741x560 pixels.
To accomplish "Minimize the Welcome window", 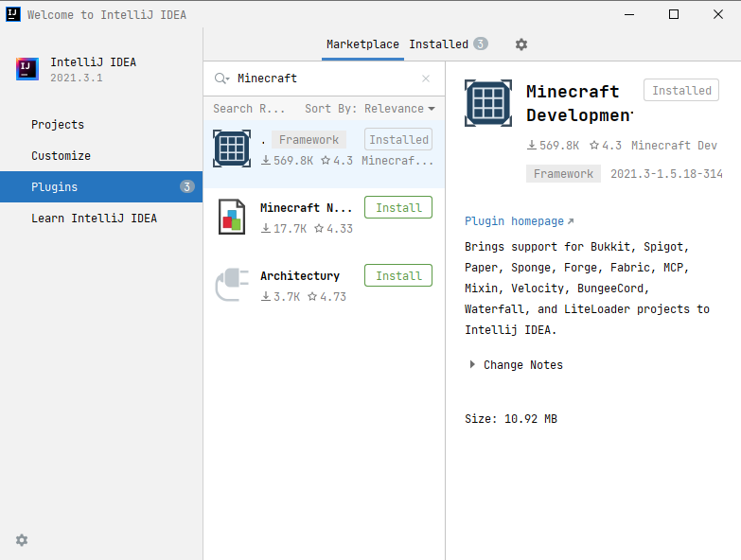I will tap(629, 14).
